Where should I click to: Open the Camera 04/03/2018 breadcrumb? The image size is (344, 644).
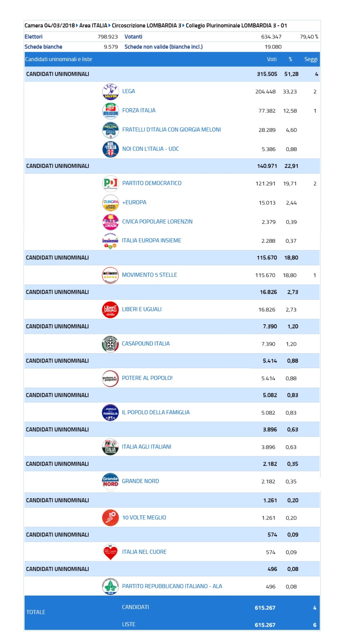tap(50, 25)
